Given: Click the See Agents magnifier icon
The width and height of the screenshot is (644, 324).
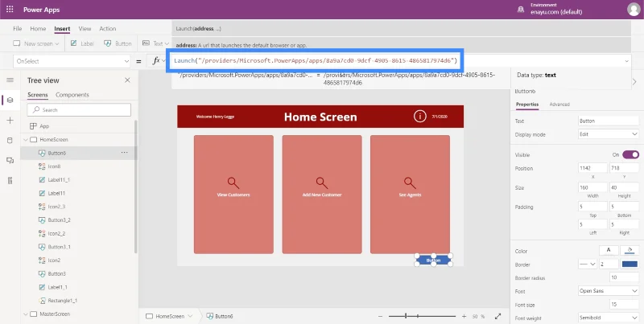Looking at the screenshot, I should pos(410,183).
